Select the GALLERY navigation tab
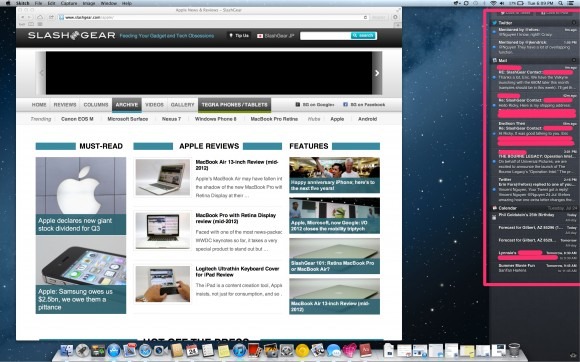580x362 pixels. [182, 105]
